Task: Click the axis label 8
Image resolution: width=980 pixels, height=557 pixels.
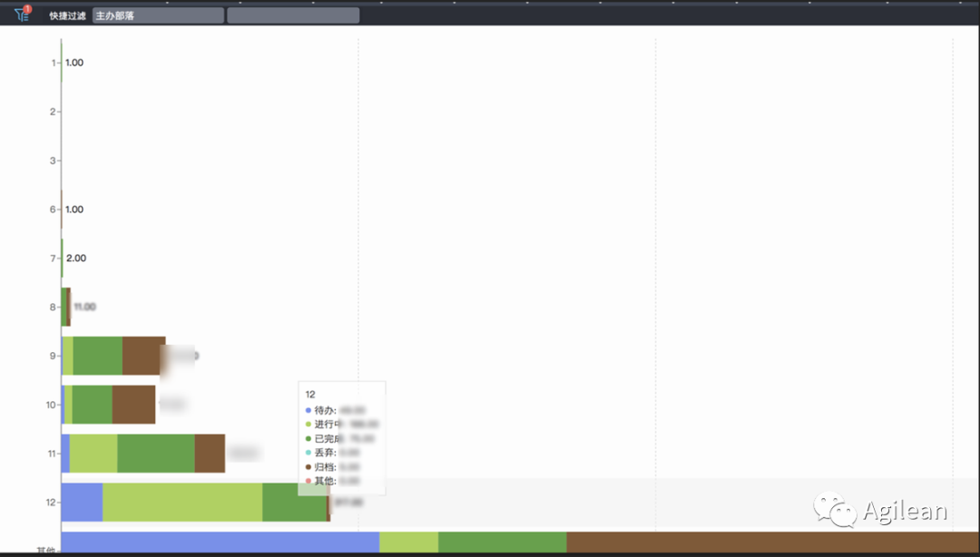Action: (54, 307)
